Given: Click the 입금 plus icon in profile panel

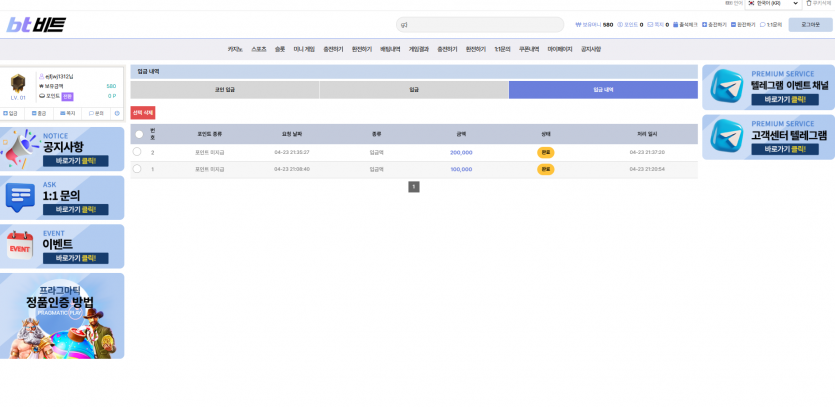Looking at the screenshot, I should pyautogui.click(x=5, y=113).
